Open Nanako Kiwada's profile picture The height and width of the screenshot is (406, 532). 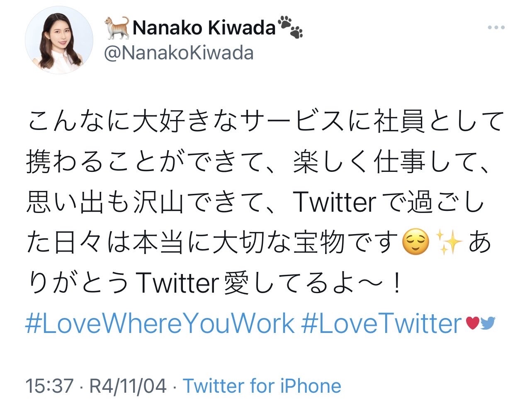(59, 40)
